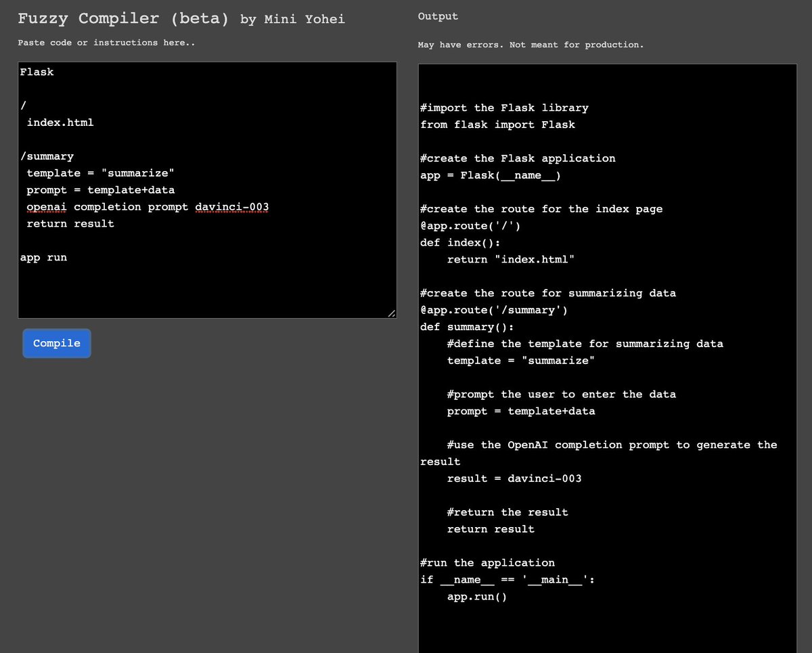Click inside the code input textarea

click(203, 284)
